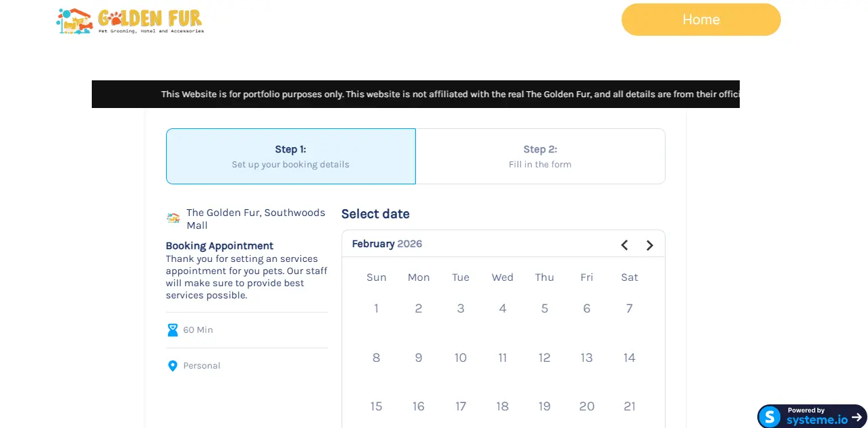Open the Home page button

701,20
